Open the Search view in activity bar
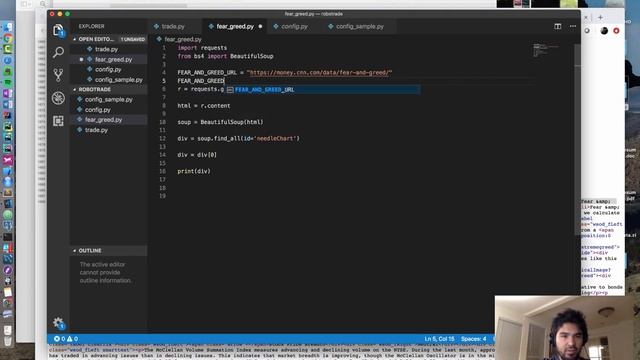This screenshot has height=360, width=640. [58, 52]
